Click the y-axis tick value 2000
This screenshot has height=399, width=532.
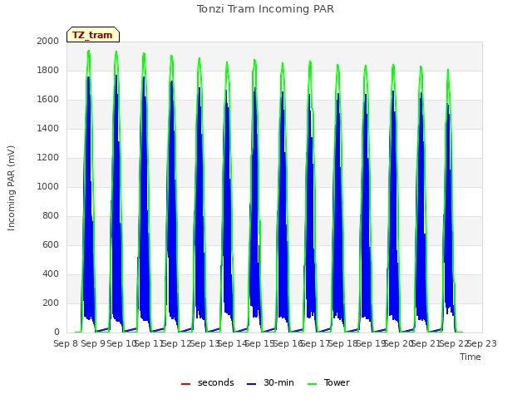point(48,41)
